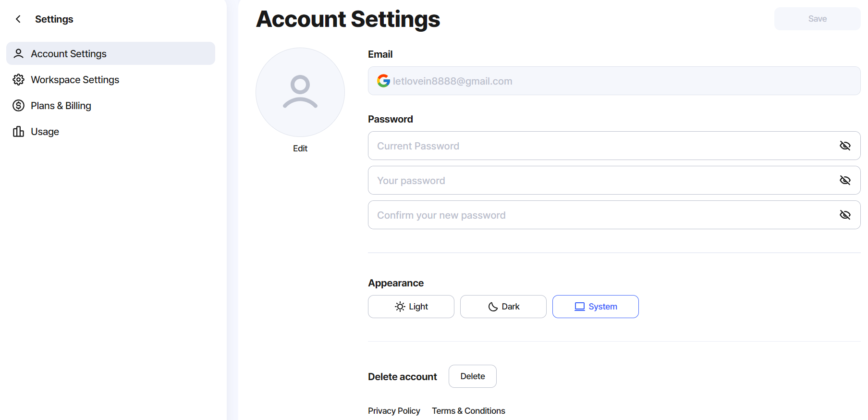Image resolution: width=868 pixels, height=420 pixels.
Task: Toggle visibility of the Current Password field
Action: click(845, 146)
